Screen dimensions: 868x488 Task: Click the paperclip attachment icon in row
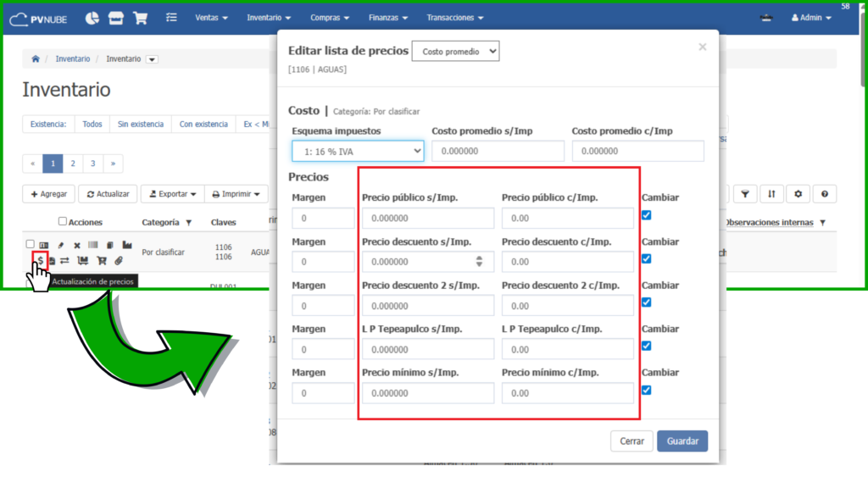(x=119, y=260)
